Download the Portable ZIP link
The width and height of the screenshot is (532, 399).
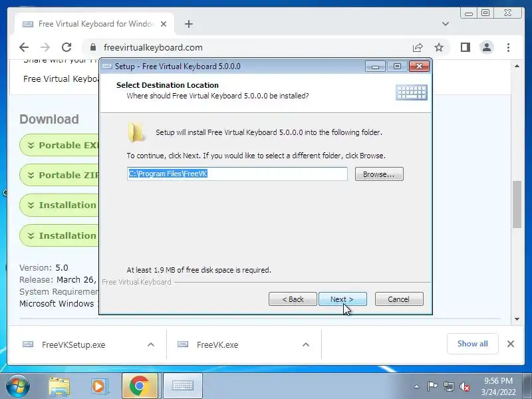coord(59,175)
